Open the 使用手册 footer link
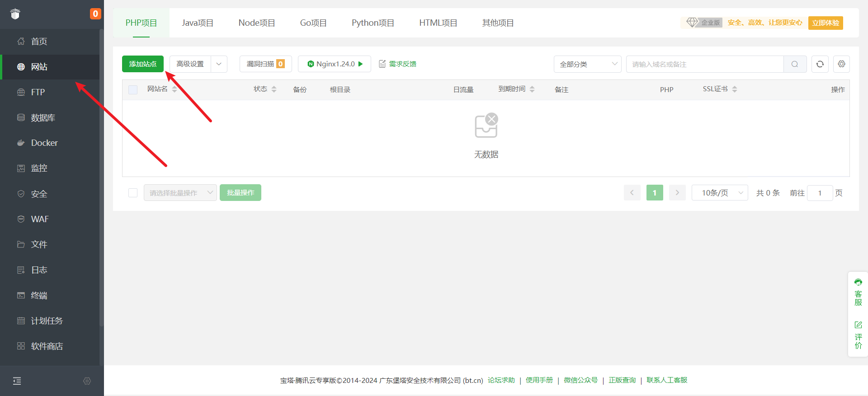 [x=539, y=380]
